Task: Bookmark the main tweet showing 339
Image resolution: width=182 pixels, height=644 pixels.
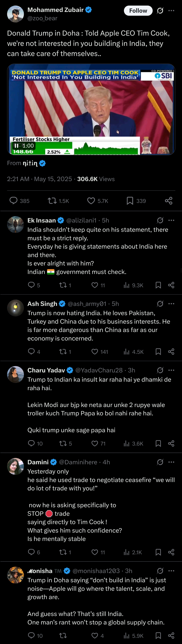Action: [136, 201]
